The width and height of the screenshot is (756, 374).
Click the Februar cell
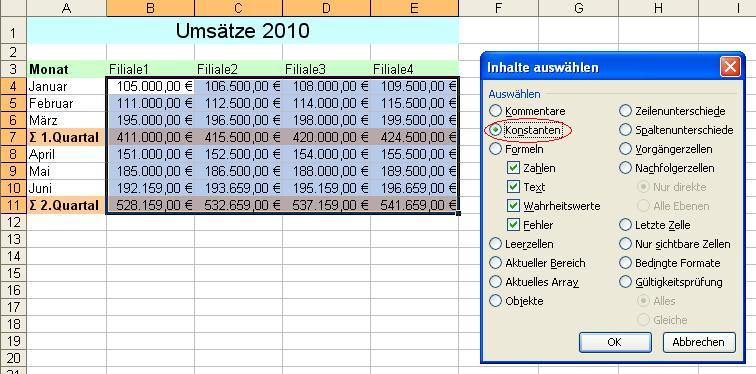67,104
